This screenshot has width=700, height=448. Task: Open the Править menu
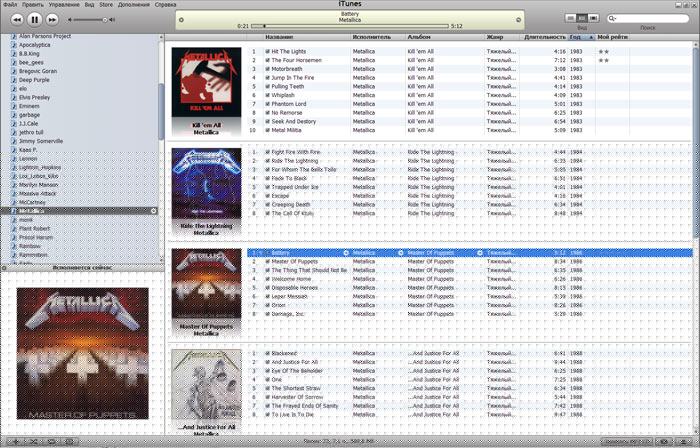point(33,4)
